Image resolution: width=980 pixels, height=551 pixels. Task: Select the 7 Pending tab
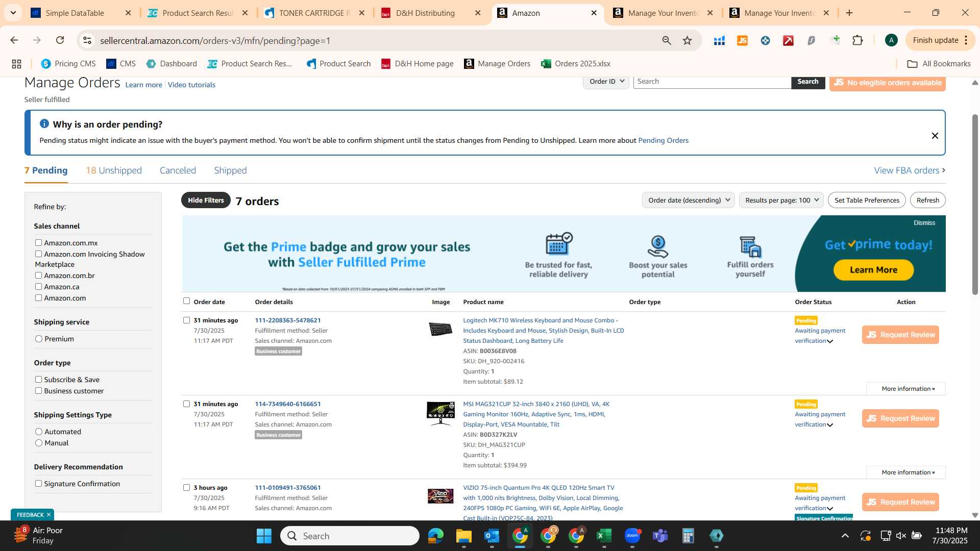click(46, 170)
